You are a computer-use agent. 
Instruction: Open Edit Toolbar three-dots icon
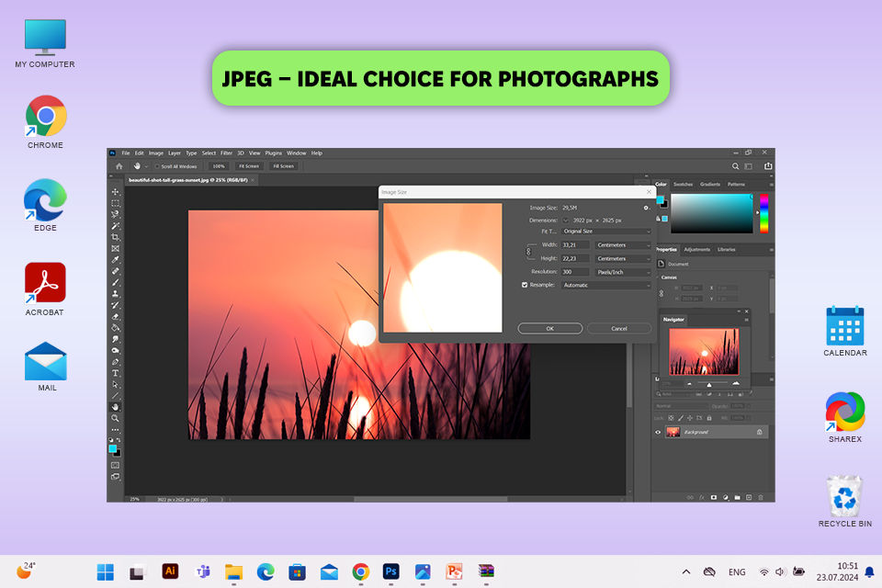click(x=116, y=429)
